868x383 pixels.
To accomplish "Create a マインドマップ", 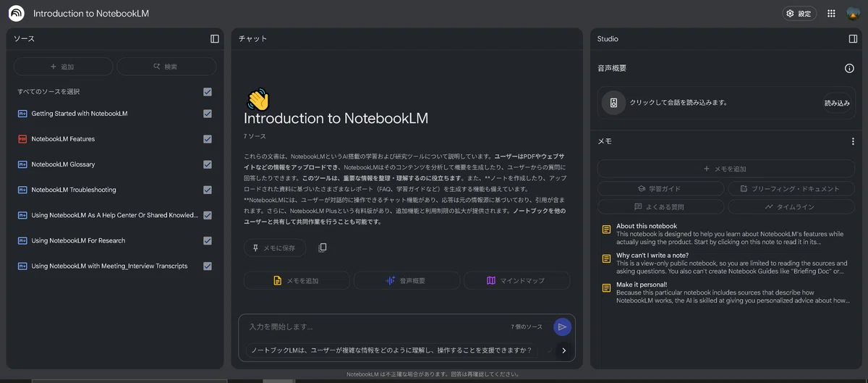I will pos(516,280).
